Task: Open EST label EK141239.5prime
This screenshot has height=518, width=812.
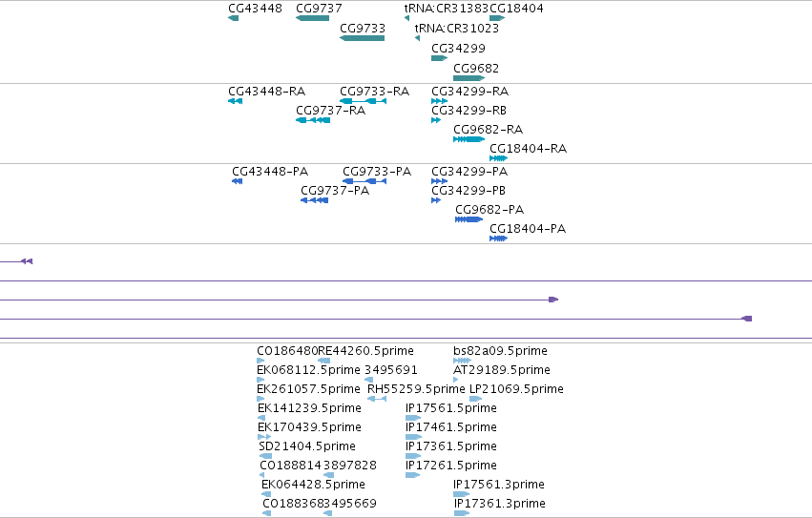Action: coord(310,408)
